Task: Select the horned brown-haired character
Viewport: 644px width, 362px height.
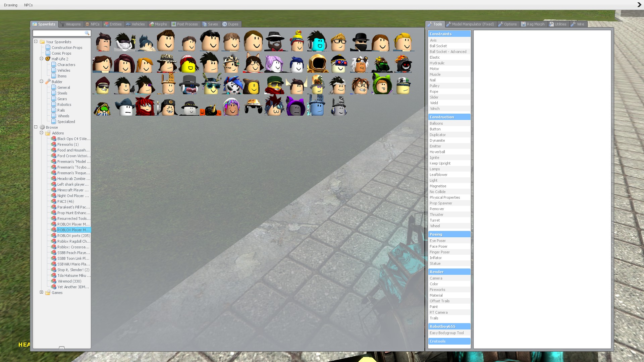Action: click(x=296, y=83)
